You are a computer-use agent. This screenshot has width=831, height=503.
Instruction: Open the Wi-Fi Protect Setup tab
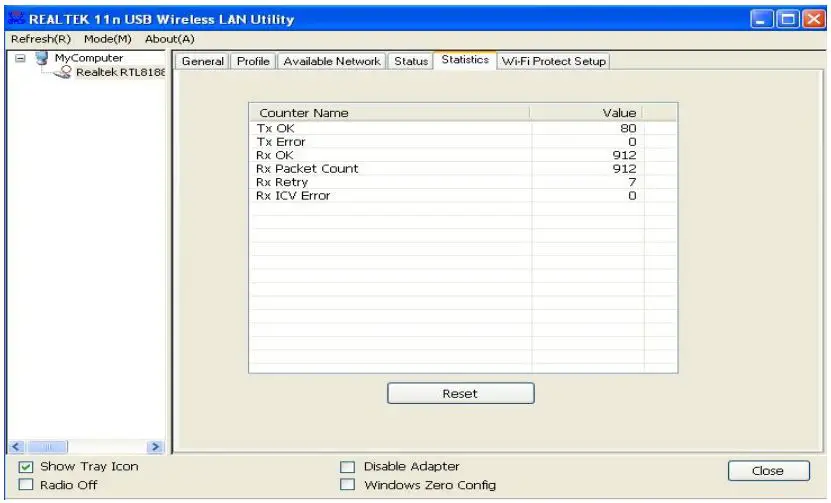[553, 61]
